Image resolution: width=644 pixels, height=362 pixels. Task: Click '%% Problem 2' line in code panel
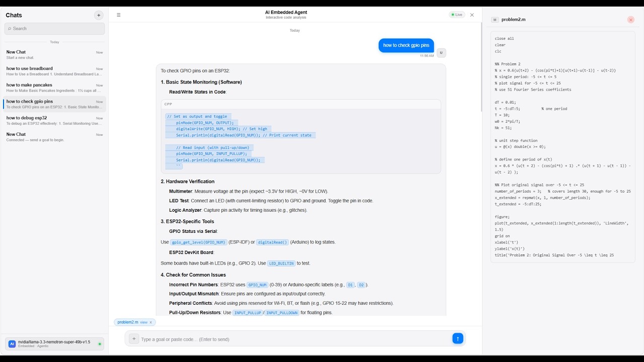(x=508, y=64)
